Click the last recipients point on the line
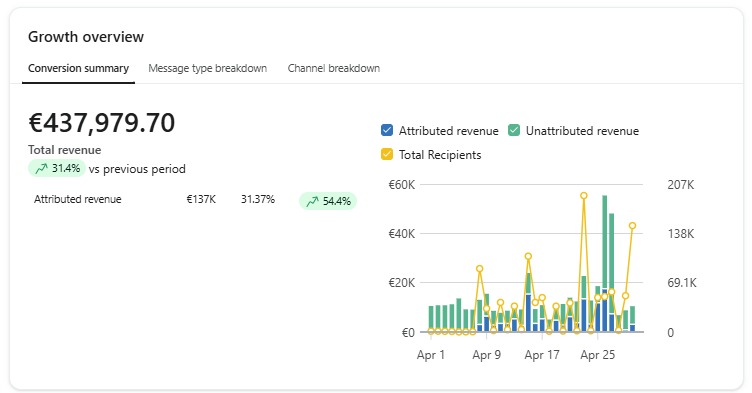 [633, 226]
